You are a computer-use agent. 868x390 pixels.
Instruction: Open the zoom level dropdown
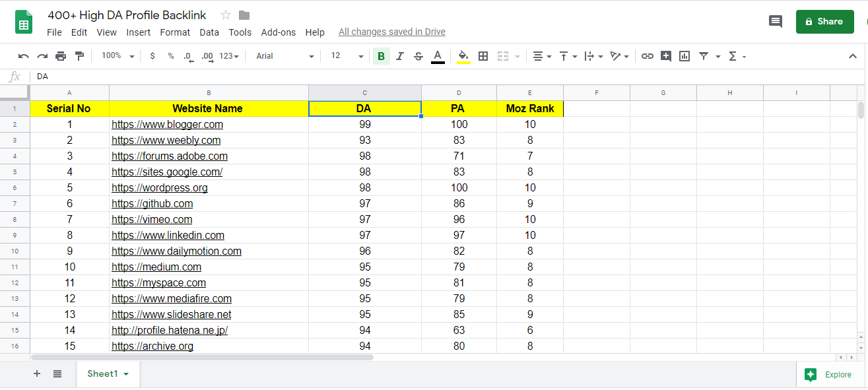click(117, 55)
